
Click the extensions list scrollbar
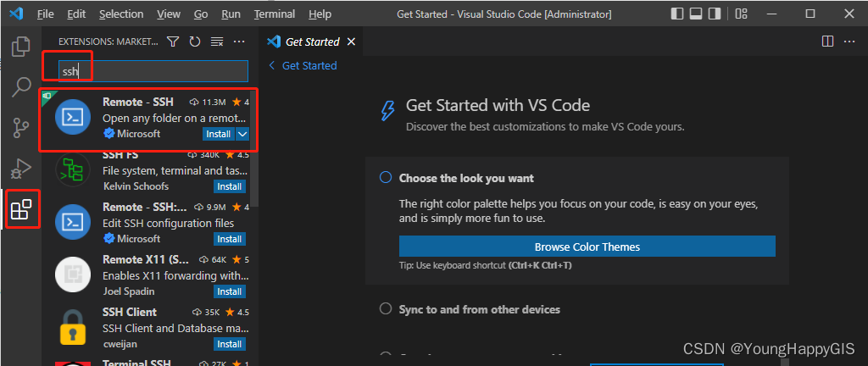[253, 149]
